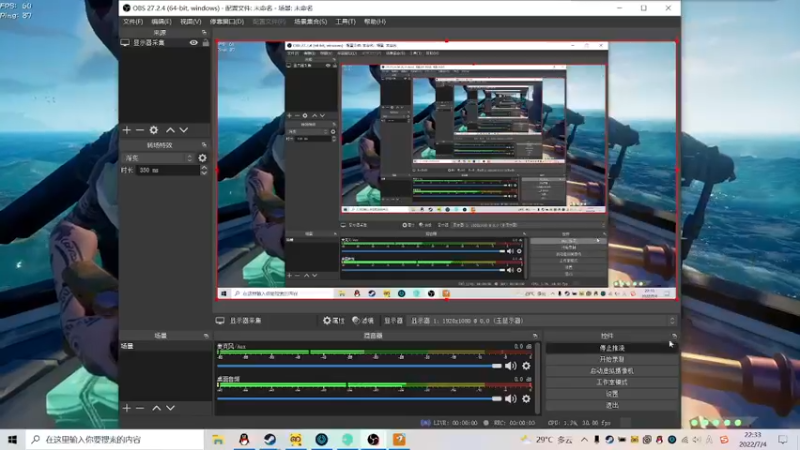800x450 pixels.
Task: Click the 停止推流 stop streaming button
Action: point(612,348)
